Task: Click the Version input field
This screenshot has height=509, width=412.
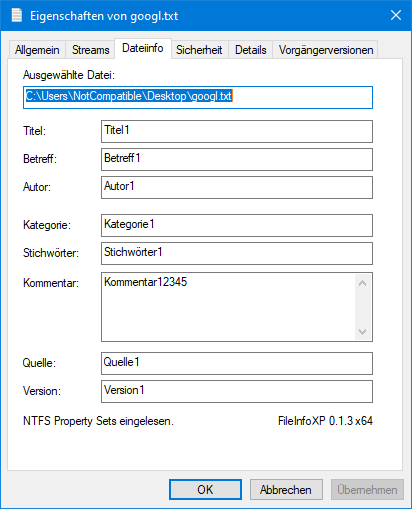Action: [237, 391]
